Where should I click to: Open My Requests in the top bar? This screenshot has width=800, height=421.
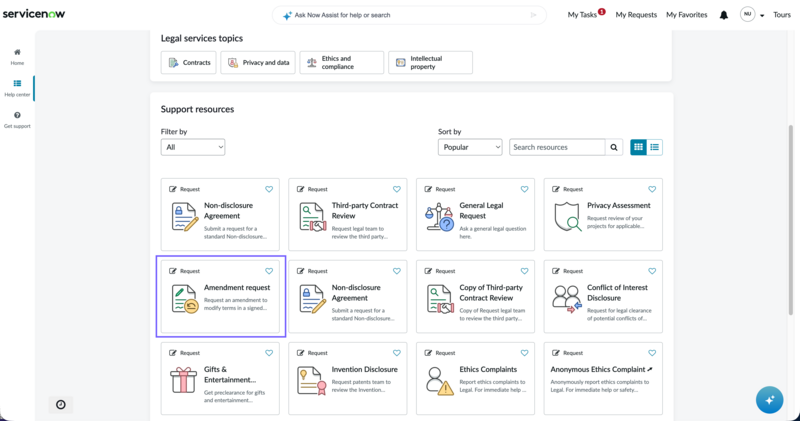coord(636,15)
